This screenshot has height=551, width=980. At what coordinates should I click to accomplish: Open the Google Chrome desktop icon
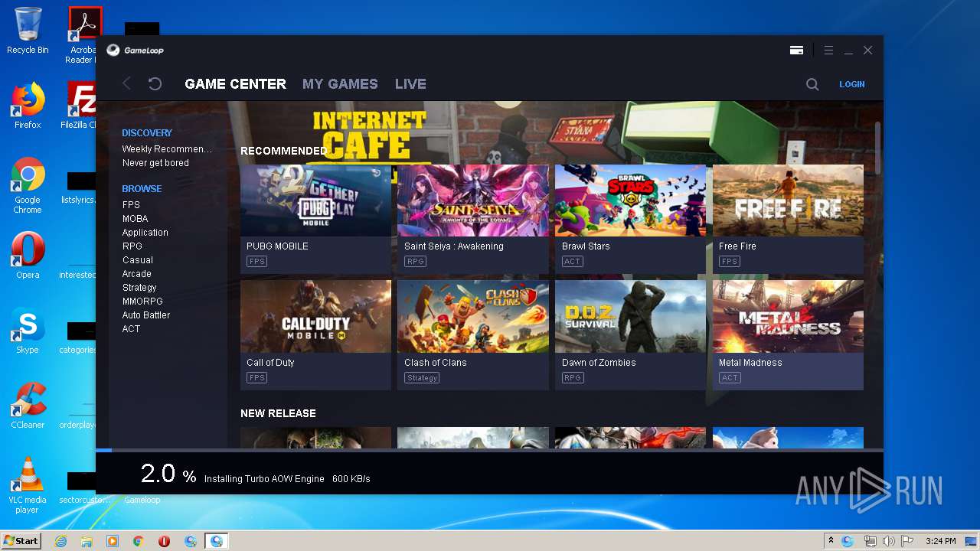coord(28,185)
